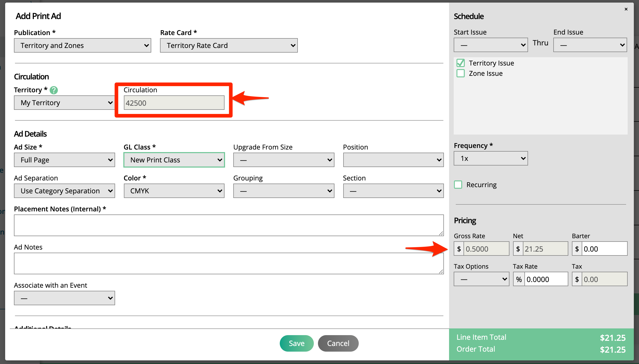Click the Save button
The height and width of the screenshot is (364, 639).
tap(297, 343)
